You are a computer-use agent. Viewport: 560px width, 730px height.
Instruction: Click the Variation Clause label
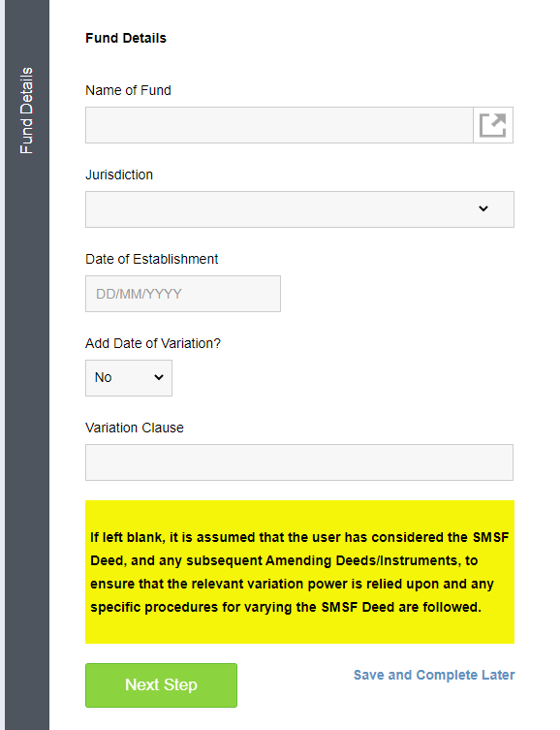pos(135,428)
